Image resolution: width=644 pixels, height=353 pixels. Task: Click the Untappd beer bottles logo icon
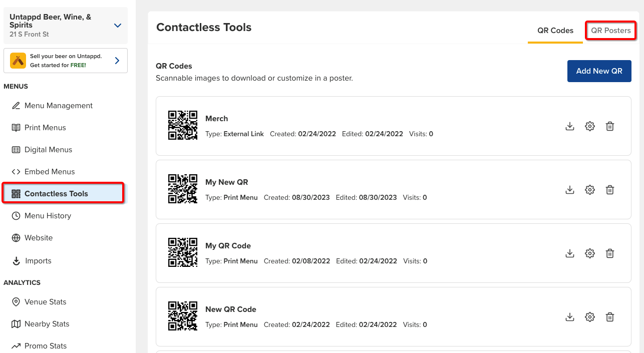pos(18,61)
